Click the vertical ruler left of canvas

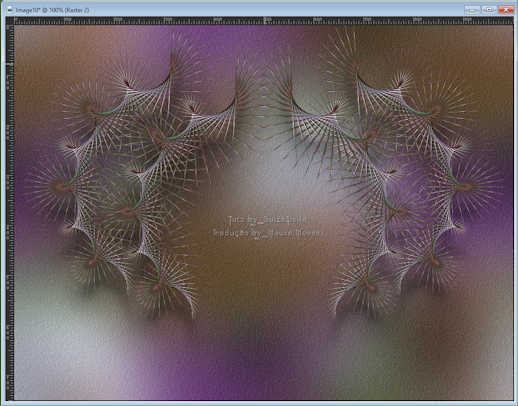point(10,212)
